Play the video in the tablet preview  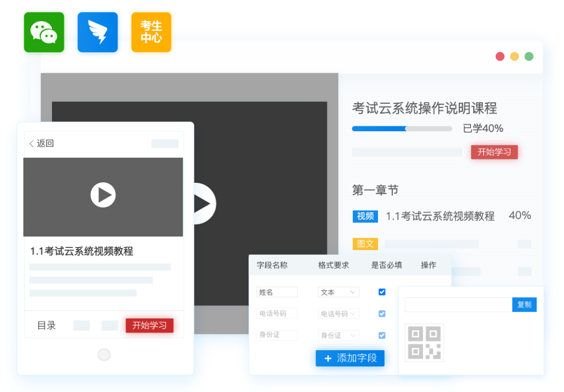(x=103, y=195)
